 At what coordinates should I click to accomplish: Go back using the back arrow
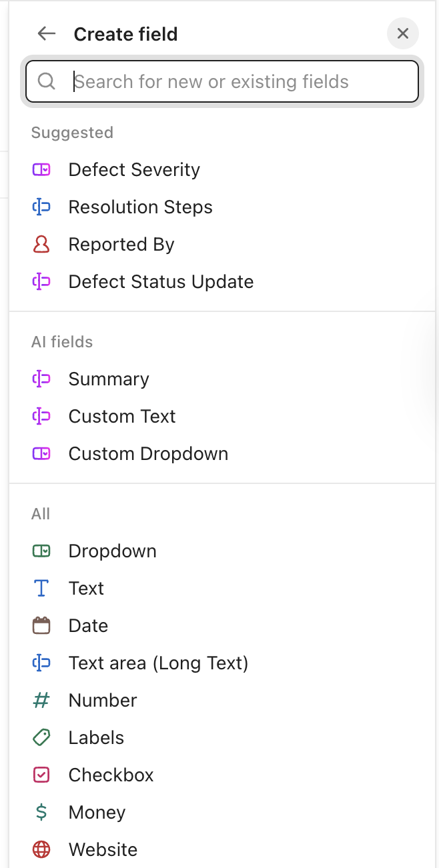46,33
